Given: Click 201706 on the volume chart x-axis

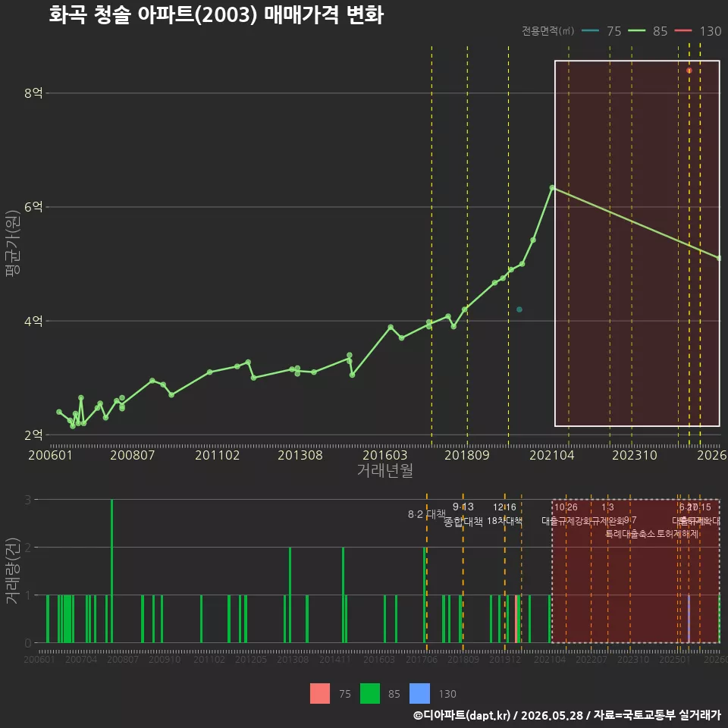Looking at the screenshot, I should tap(422, 659).
